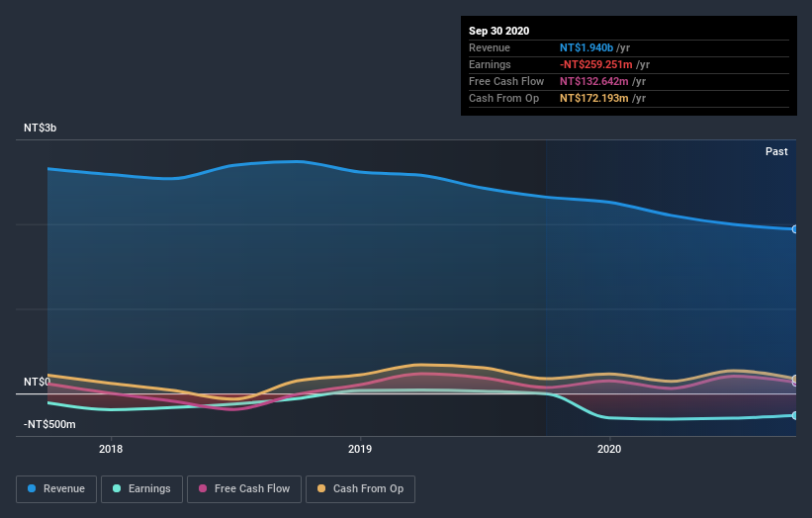Screen dimensions: 812x518
Task: Click the 2019 x-axis label
Action: [360, 449]
